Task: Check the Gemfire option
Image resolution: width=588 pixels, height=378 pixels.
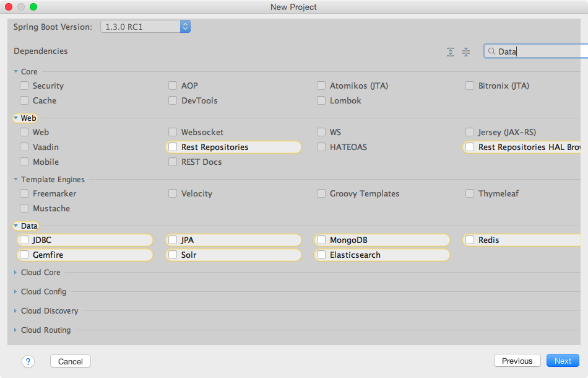Action: pos(24,255)
